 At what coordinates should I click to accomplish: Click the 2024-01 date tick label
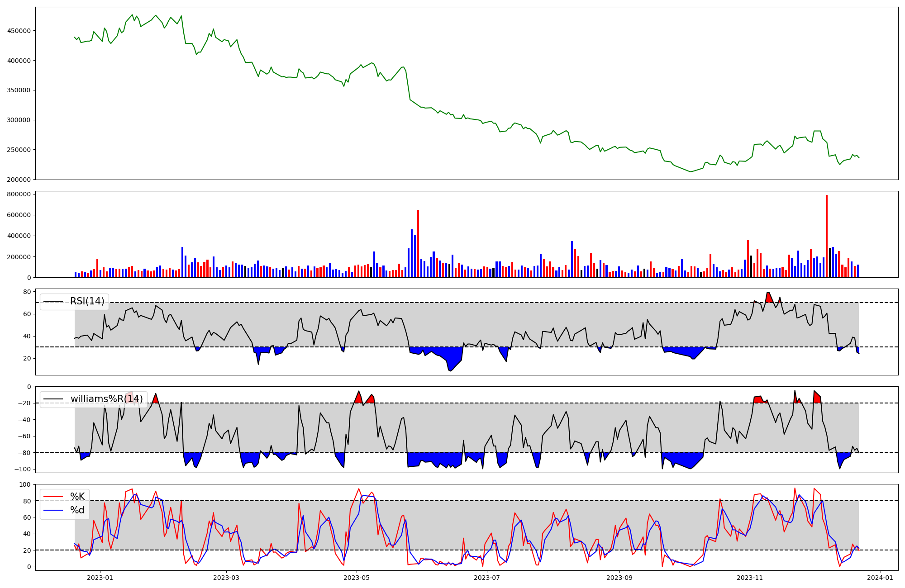(881, 578)
